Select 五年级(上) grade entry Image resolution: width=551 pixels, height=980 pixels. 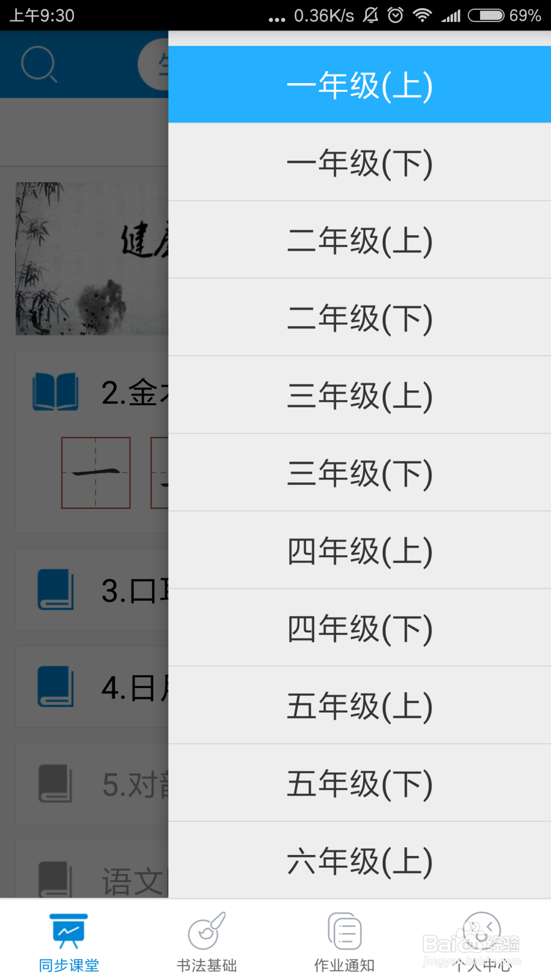click(x=360, y=706)
